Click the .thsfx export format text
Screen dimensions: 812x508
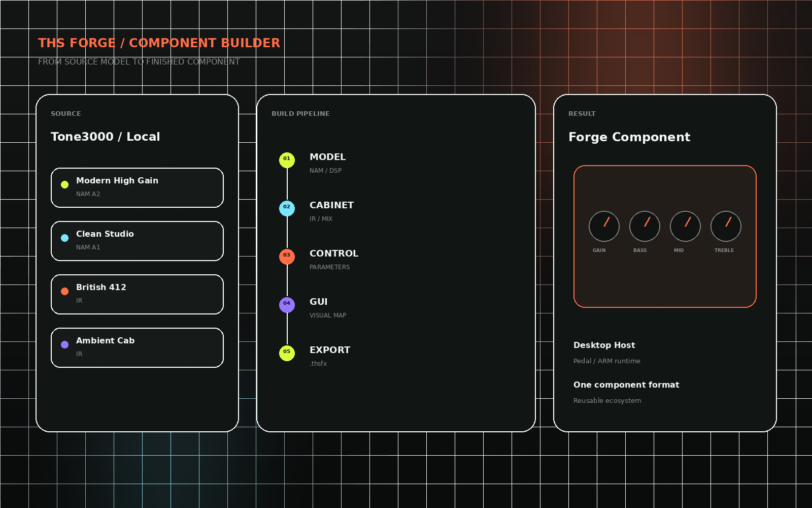pyautogui.click(x=318, y=364)
